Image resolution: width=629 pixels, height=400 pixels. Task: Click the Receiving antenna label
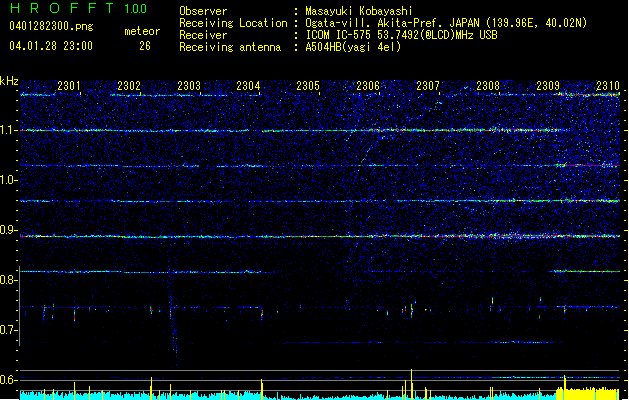click(x=230, y=47)
